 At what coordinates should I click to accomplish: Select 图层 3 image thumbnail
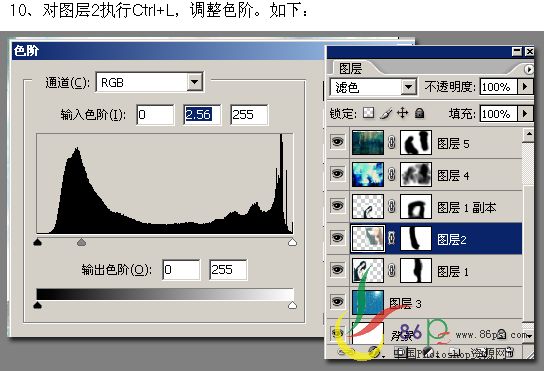coord(368,302)
